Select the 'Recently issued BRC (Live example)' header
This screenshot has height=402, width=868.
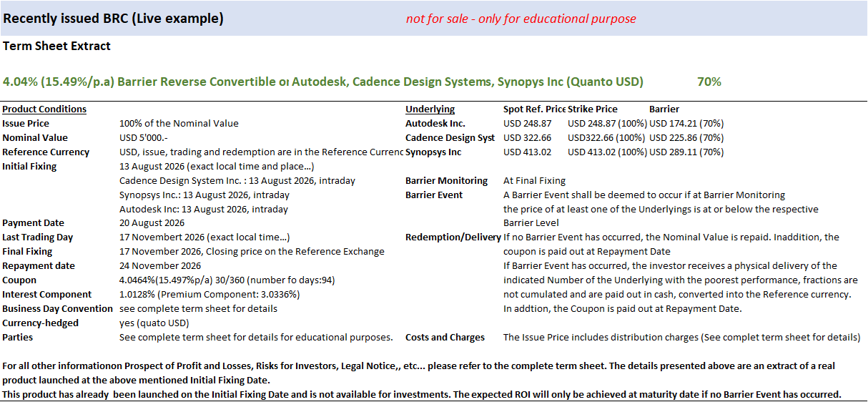113,19
